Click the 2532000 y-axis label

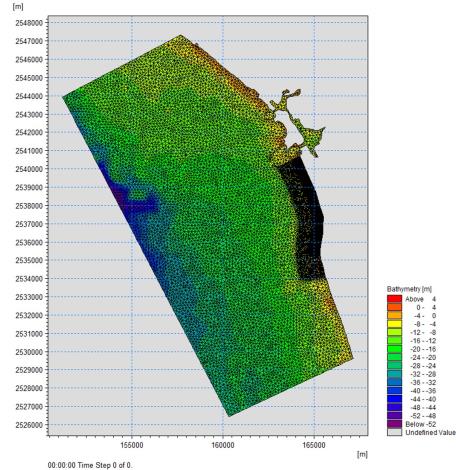point(29,315)
